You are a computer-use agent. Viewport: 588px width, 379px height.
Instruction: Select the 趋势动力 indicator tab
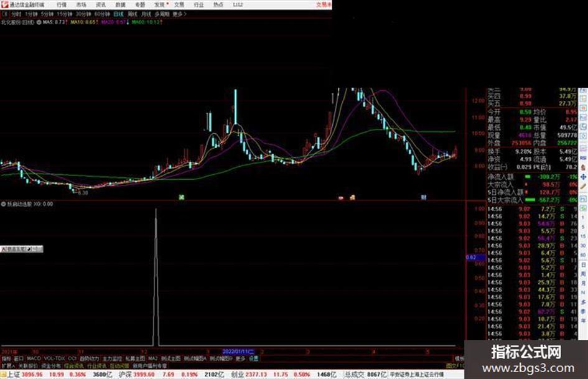pos(89,358)
